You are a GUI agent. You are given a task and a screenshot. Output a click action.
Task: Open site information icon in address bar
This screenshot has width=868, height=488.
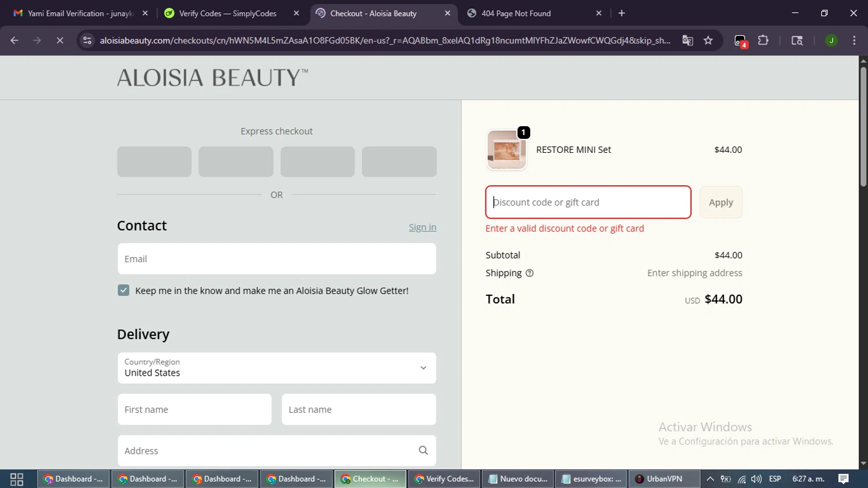point(87,41)
